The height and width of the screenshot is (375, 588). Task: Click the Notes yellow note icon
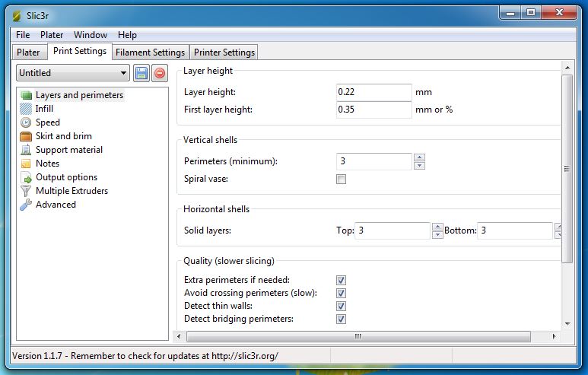point(26,164)
